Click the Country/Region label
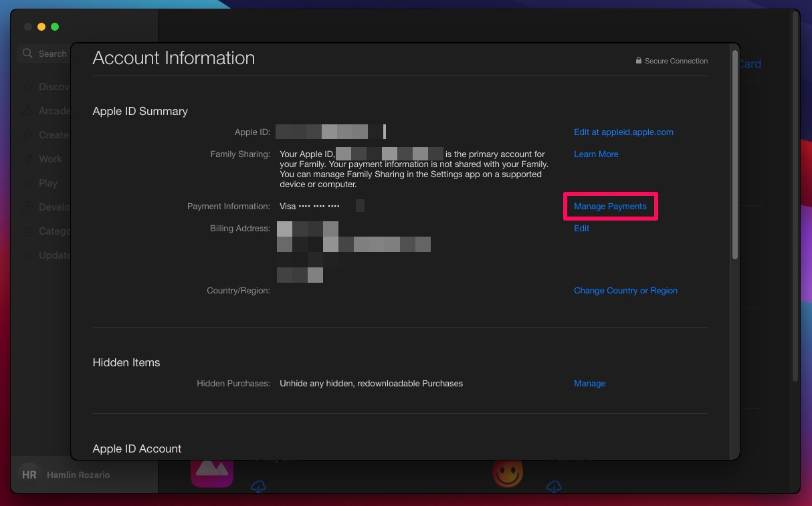The height and width of the screenshot is (506, 812). point(238,291)
